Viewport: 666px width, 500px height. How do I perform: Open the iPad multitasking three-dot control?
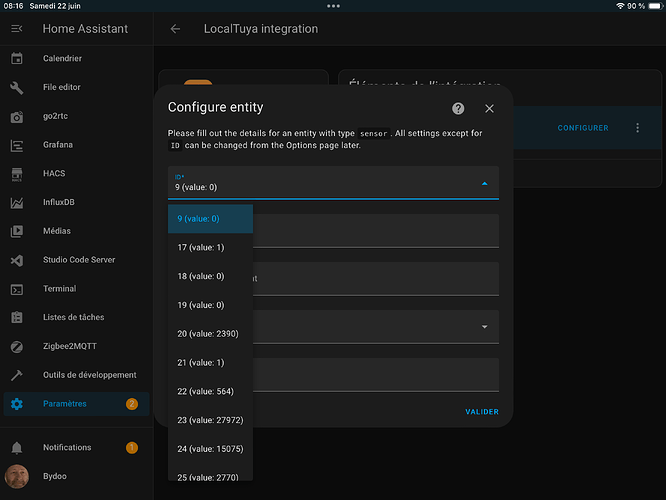tap(333, 6)
